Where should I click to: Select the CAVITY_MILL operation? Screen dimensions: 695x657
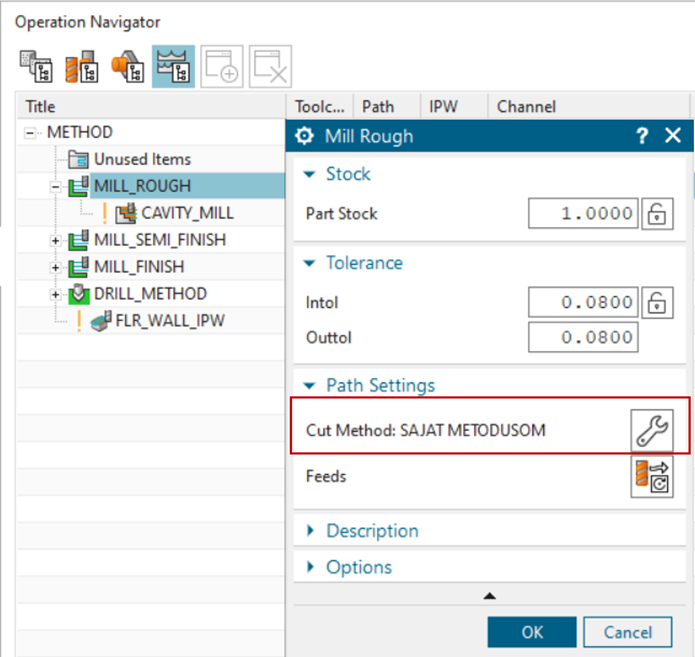187,213
